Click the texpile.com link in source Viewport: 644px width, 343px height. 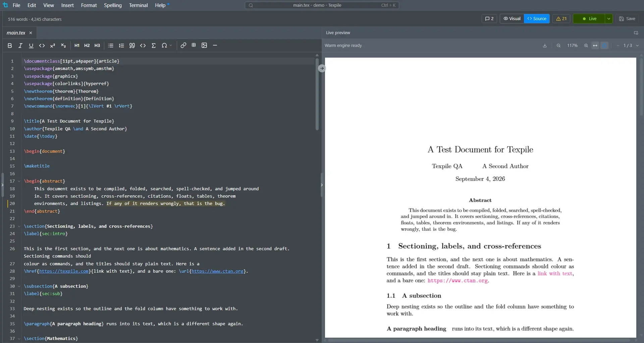[x=64, y=271]
